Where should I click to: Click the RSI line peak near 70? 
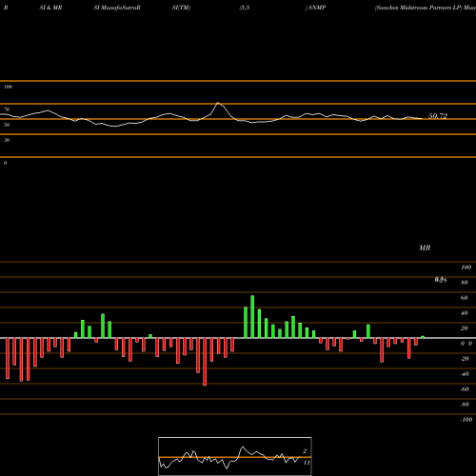pos(218,103)
